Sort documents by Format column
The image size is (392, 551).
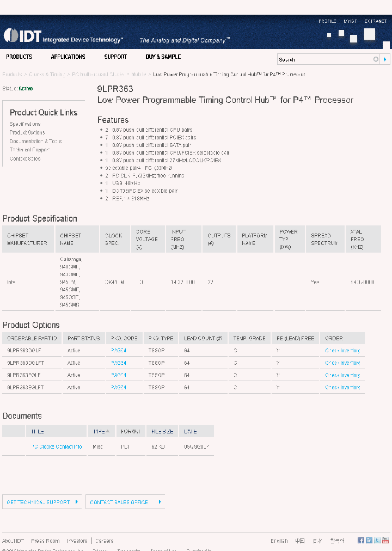coord(131,431)
